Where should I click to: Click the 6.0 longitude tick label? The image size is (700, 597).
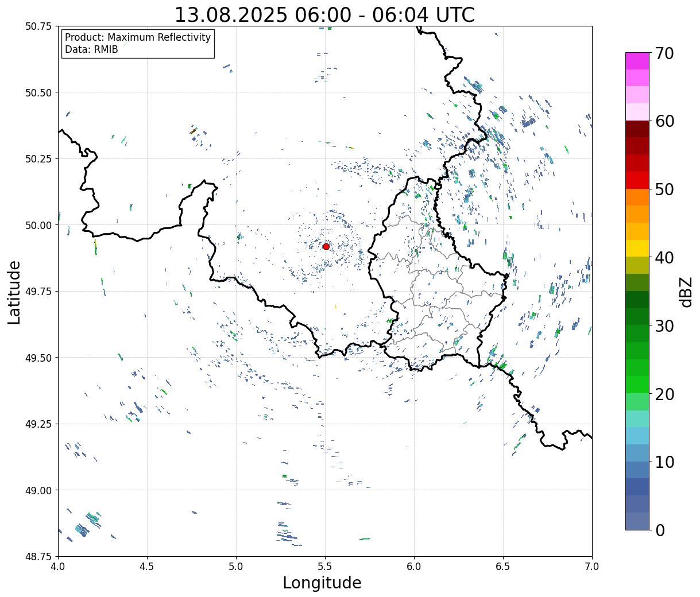point(414,567)
